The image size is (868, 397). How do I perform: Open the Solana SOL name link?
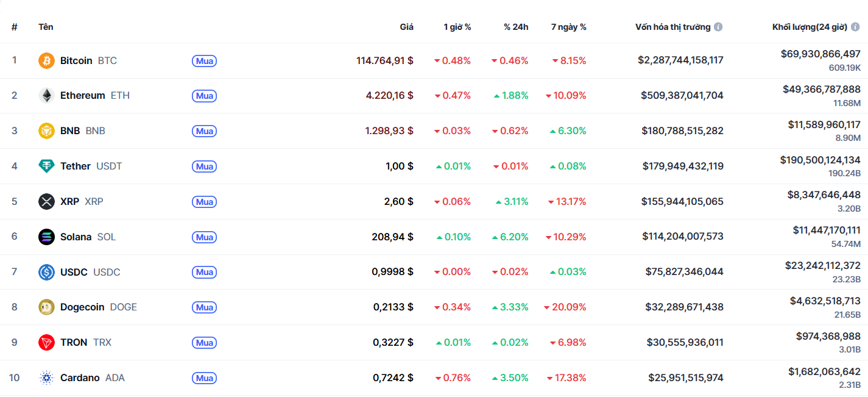tap(88, 237)
